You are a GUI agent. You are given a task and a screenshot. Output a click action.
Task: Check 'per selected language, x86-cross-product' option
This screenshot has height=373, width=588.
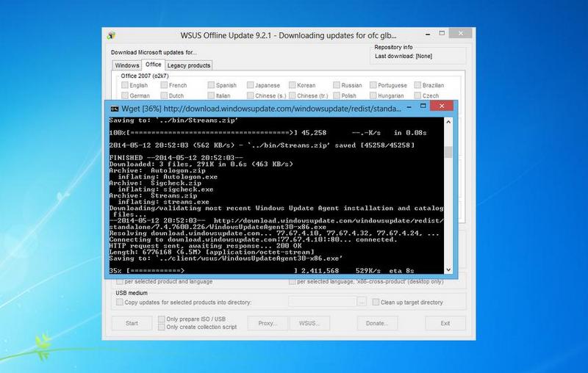click(x=292, y=281)
